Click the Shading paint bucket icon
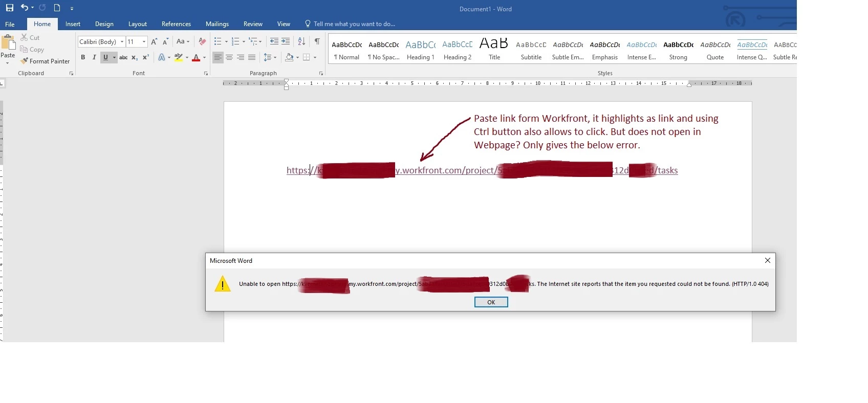The height and width of the screenshot is (403, 868). point(289,57)
